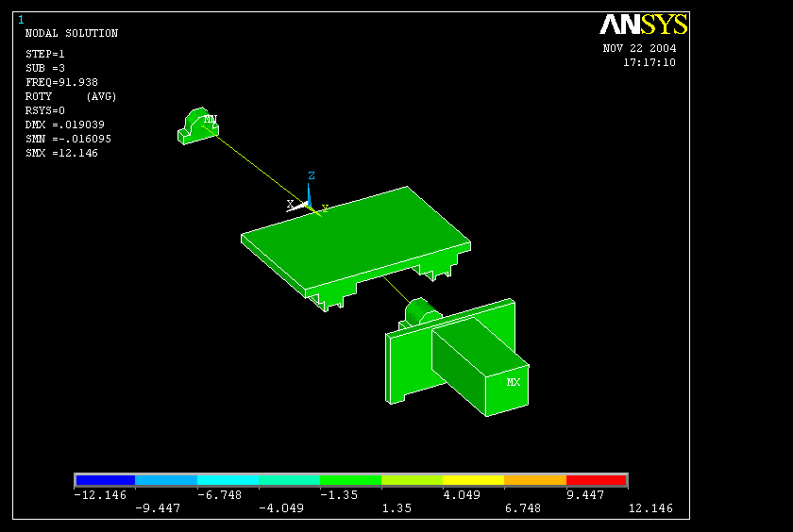Select the MN minimum marker on the model
The image size is (793, 532).
coord(210,120)
